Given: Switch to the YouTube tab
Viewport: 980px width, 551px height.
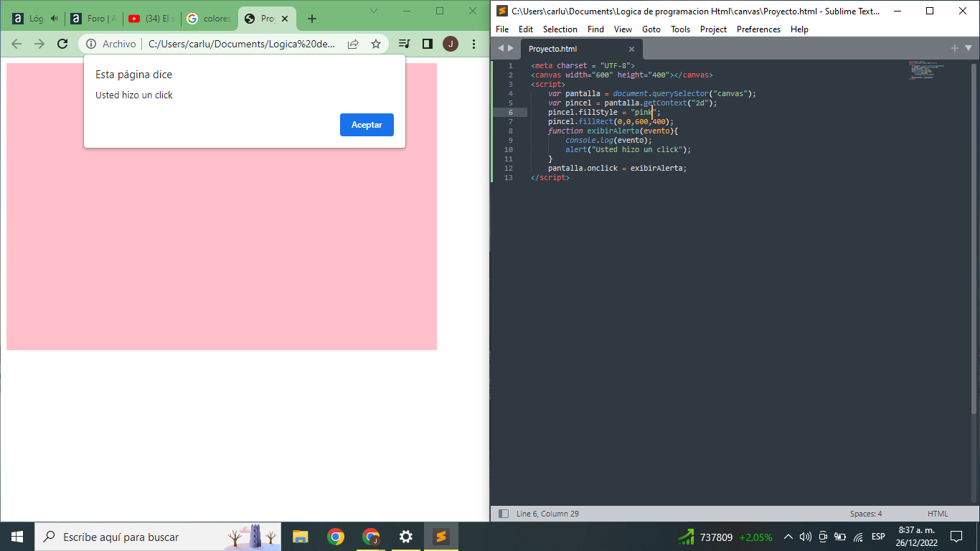Looking at the screenshot, I should coord(151,19).
